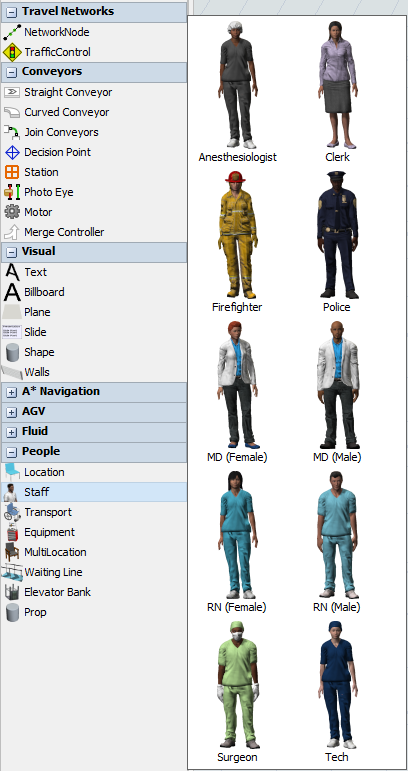Image resolution: width=408 pixels, height=771 pixels.
Task: Select the Join Conveyors icon
Action: coord(12,132)
